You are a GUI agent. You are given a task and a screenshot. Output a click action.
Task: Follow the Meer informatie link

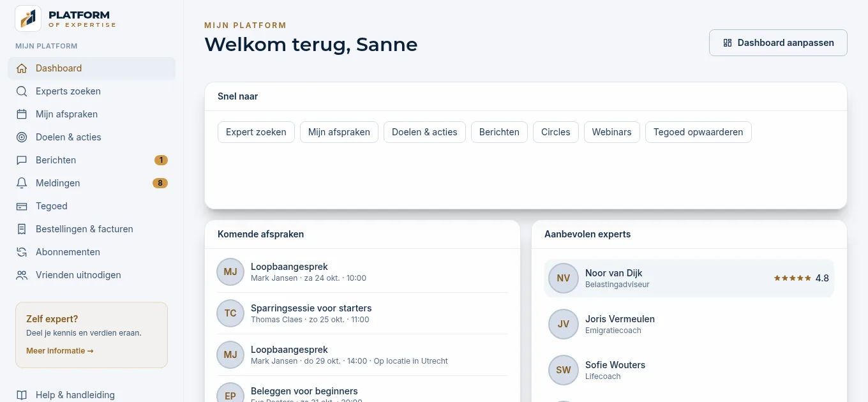(60, 351)
